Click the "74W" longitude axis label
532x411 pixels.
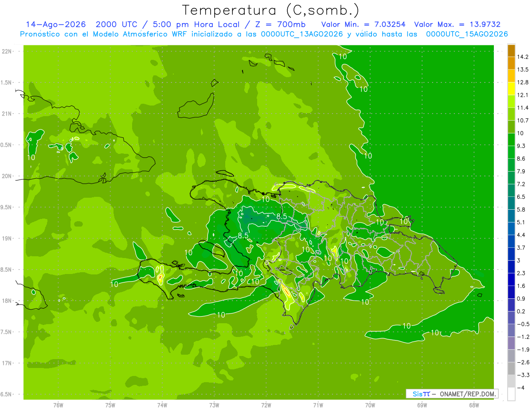tap(162, 405)
